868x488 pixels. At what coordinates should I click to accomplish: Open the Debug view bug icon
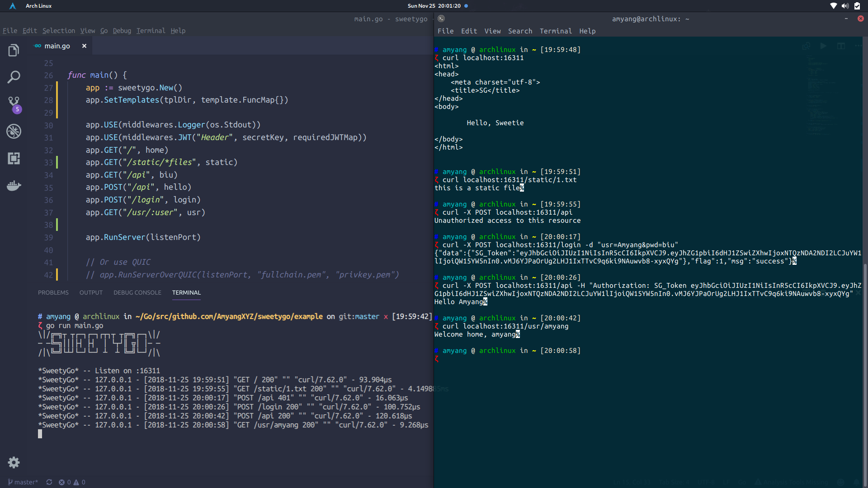14,131
